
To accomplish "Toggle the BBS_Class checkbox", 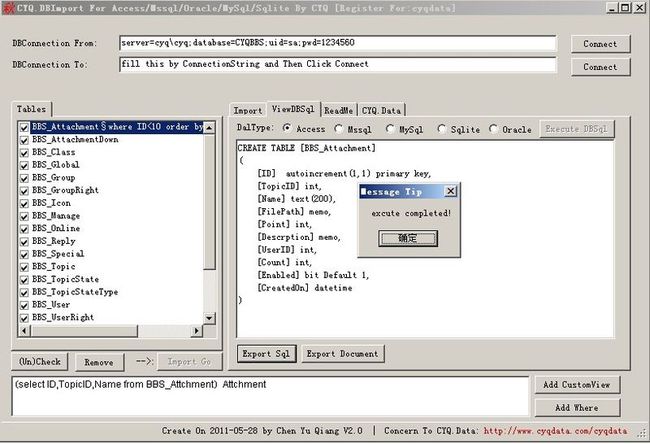I will (24, 153).
